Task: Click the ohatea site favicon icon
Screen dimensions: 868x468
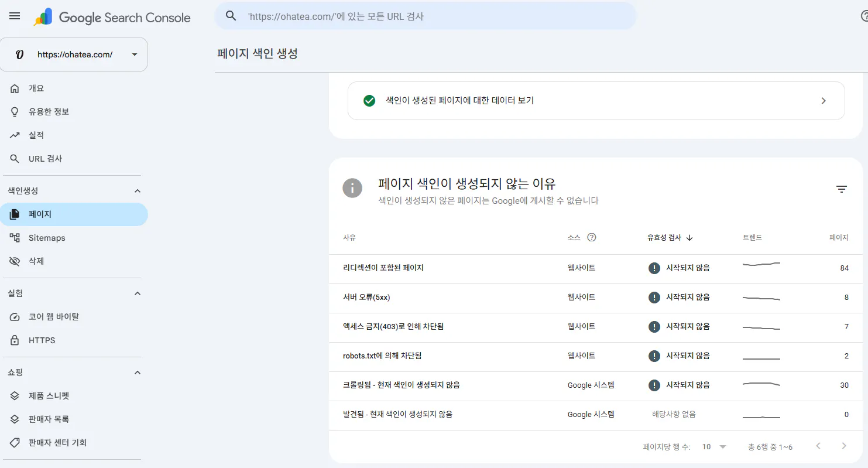Action: coord(19,54)
